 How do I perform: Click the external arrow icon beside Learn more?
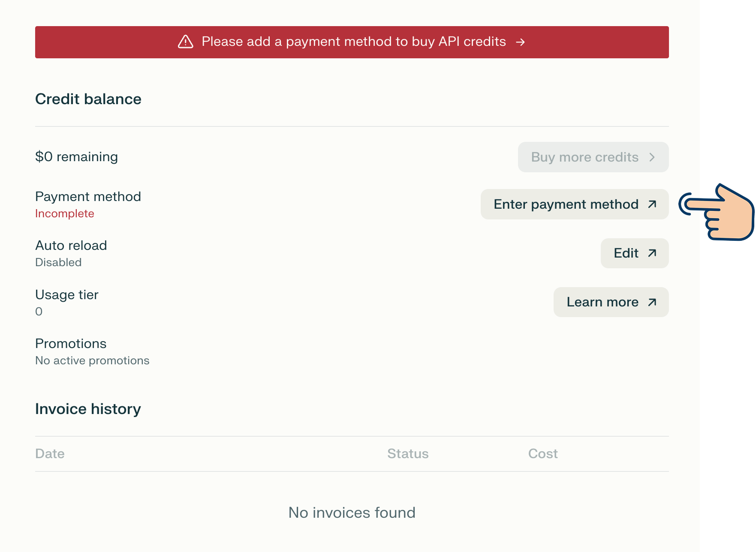point(652,302)
